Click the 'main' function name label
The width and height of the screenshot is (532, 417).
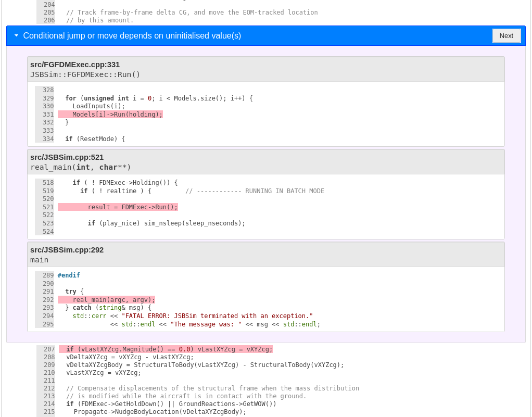pos(40,260)
